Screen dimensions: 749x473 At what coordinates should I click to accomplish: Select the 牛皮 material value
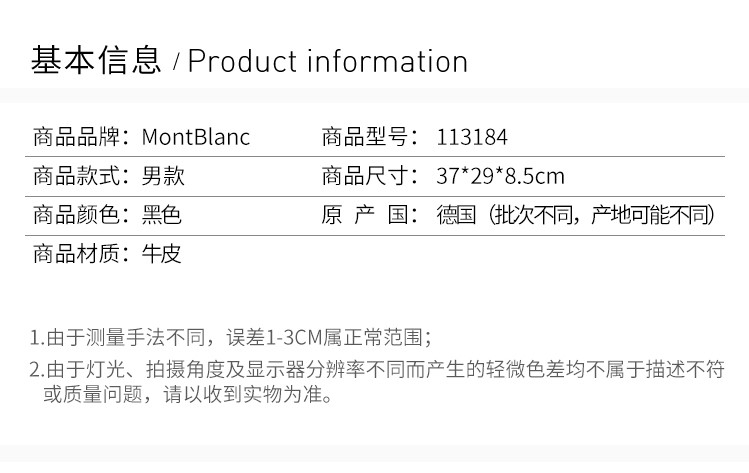click(x=163, y=254)
